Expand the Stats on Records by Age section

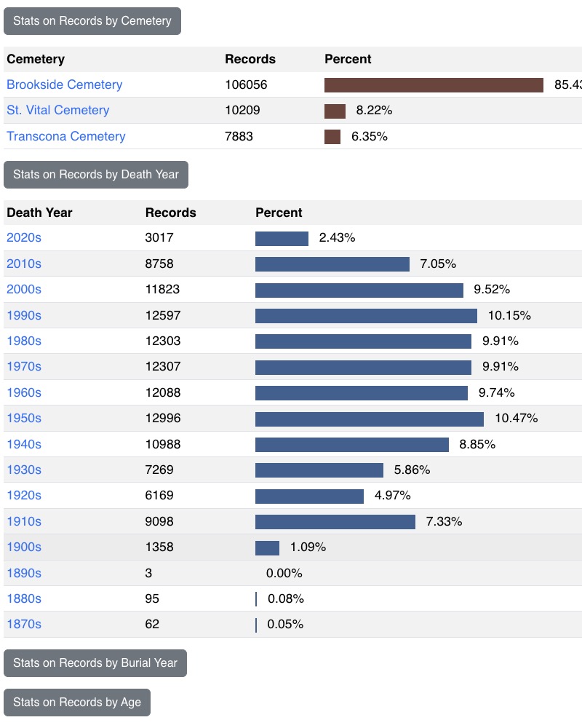pos(77,703)
